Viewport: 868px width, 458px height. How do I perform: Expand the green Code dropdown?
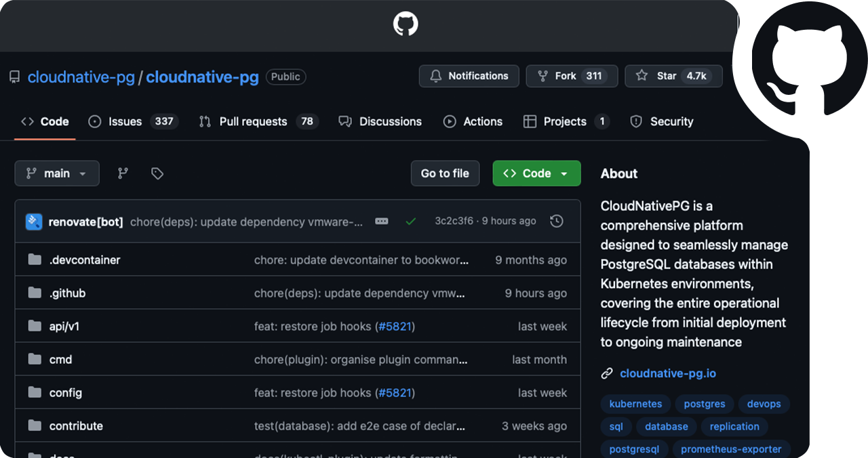(536, 173)
